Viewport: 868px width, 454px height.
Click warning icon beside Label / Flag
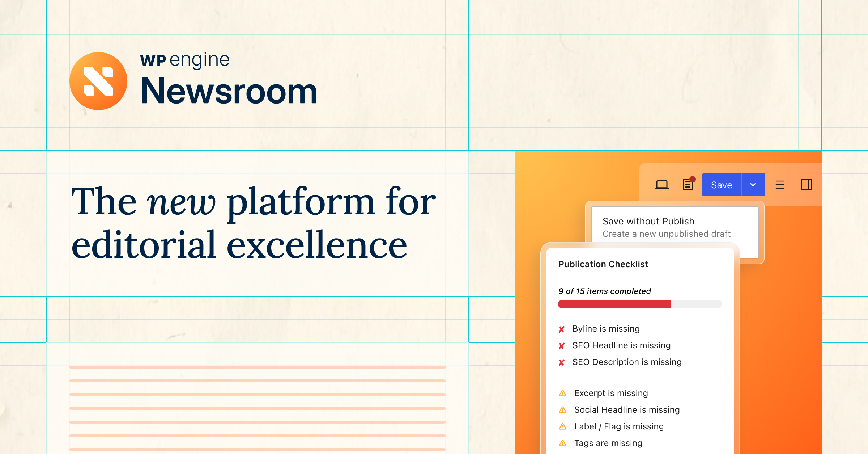click(563, 426)
